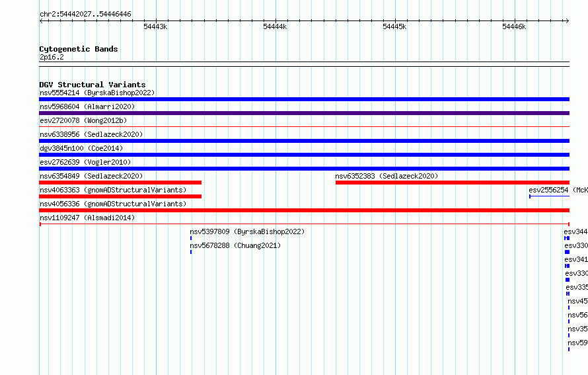
Task: Click the left arrow of the ruler
Action: tap(41, 21)
